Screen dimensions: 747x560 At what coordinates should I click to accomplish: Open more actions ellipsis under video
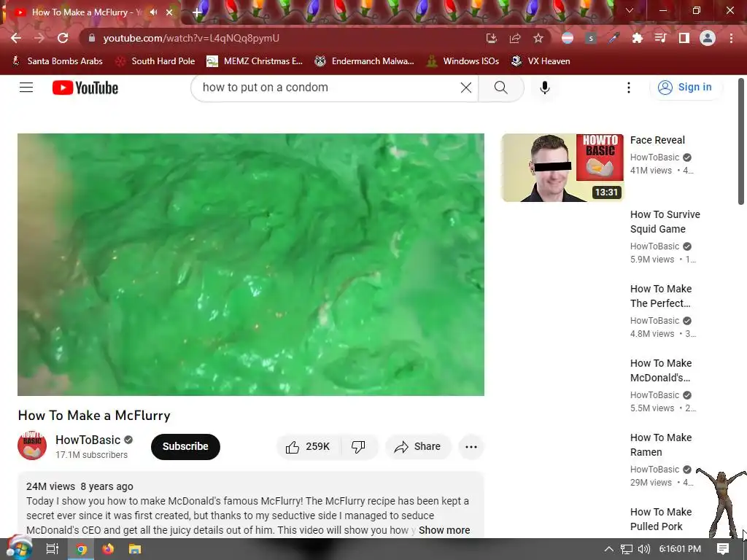pos(471,447)
